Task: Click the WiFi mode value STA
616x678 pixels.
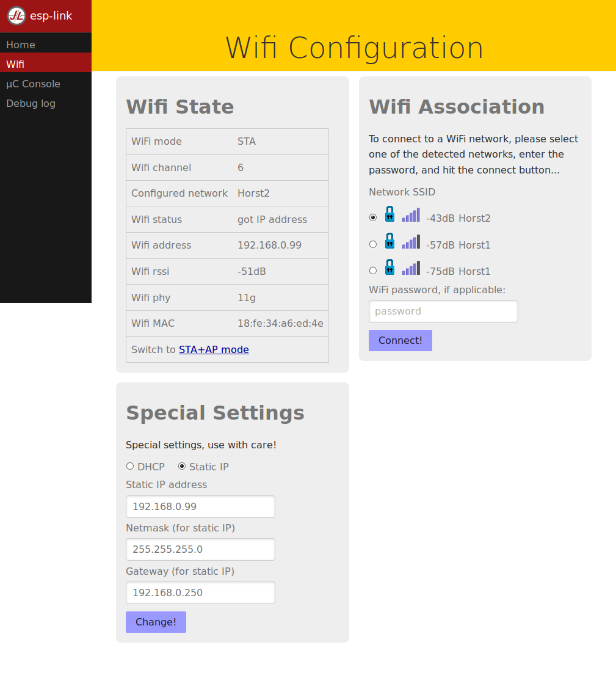Action: click(247, 141)
